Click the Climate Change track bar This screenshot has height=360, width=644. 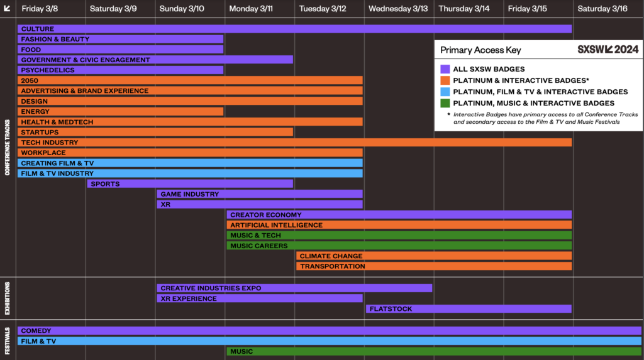pyautogui.click(x=433, y=256)
